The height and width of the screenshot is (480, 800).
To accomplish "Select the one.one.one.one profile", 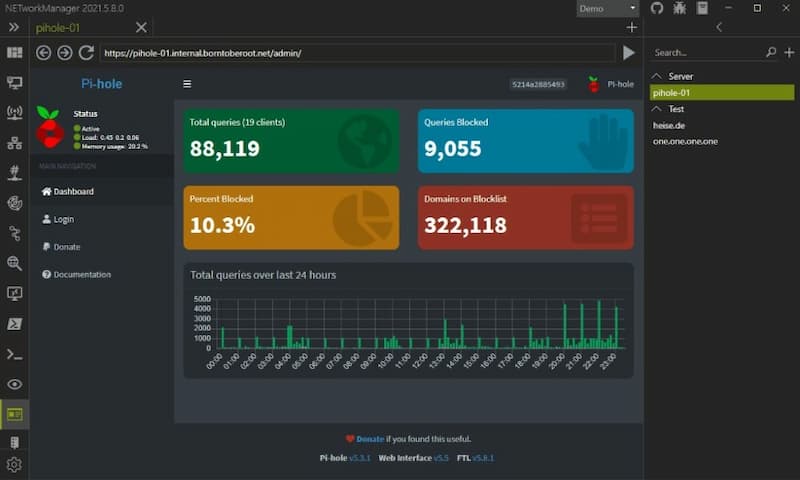I will pos(685,141).
